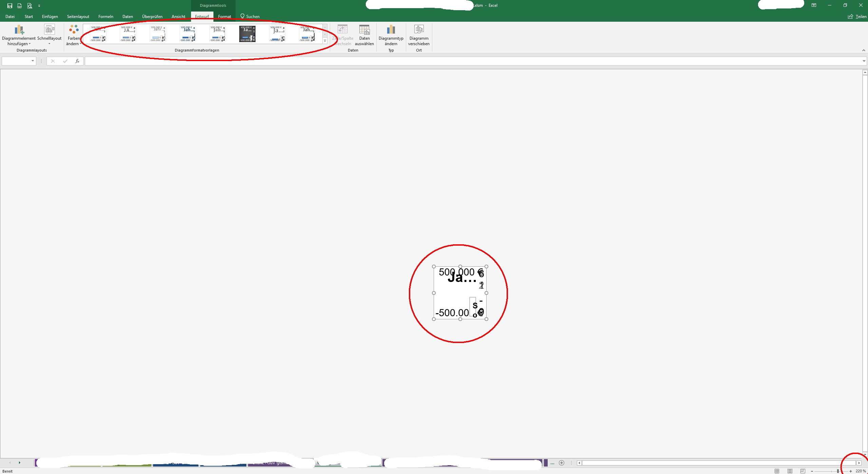Click the Teilen share button
868x474 pixels.
click(x=857, y=17)
